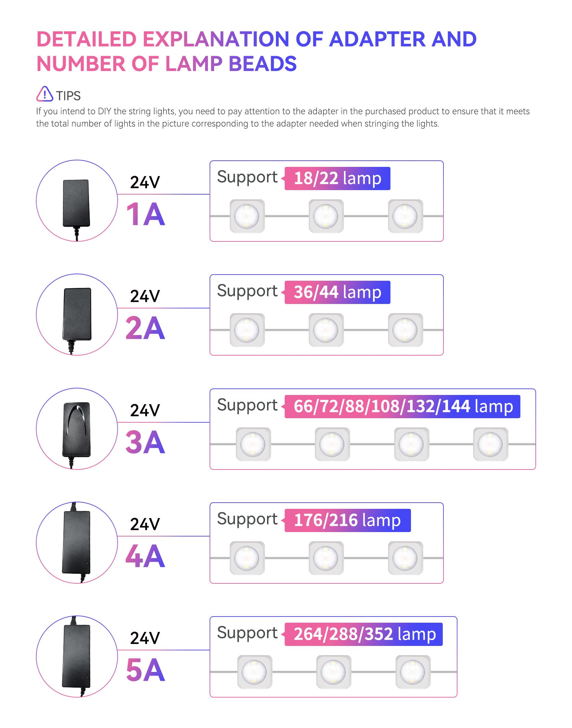Click the 24V label above 1A

coord(145,182)
